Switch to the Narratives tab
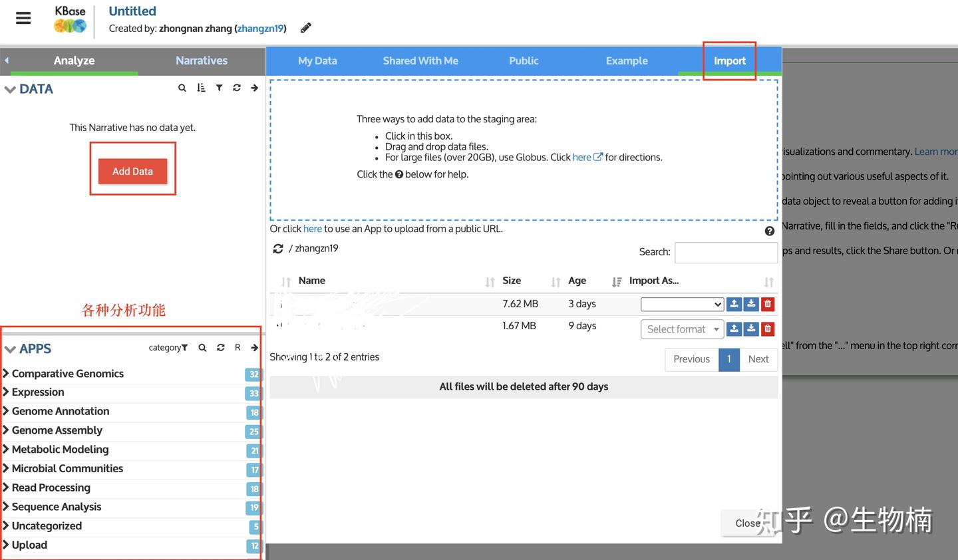The image size is (958, 560). click(202, 61)
